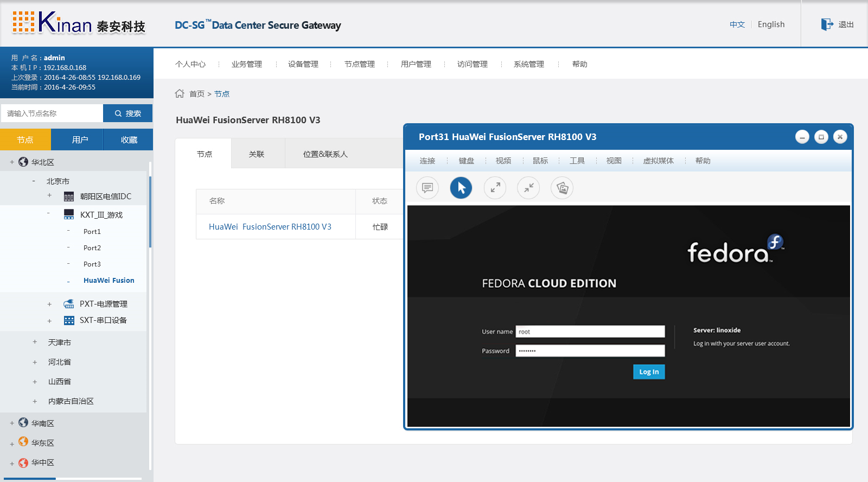
Task: Click the globe icon next to 华南区
Action: point(23,422)
